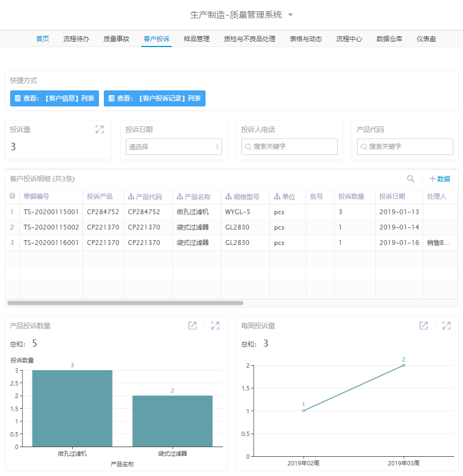The image size is (463, 476).
Task: Switch to the 仪表盘 tab
Action: (426, 39)
